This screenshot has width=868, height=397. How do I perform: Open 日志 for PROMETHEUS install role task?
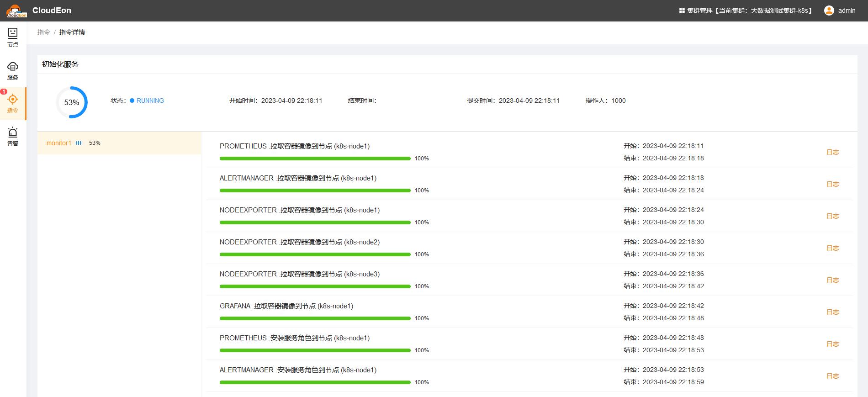click(x=833, y=344)
